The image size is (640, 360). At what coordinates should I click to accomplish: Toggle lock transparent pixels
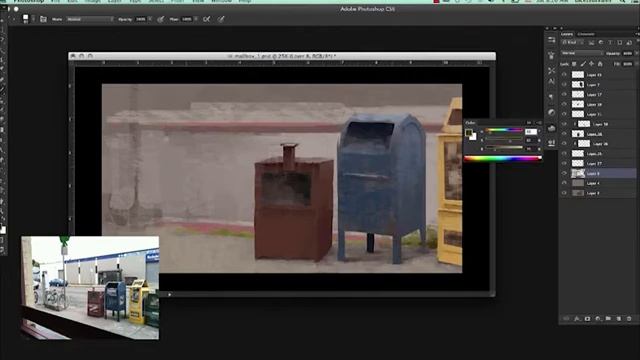pyautogui.click(x=574, y=64)
